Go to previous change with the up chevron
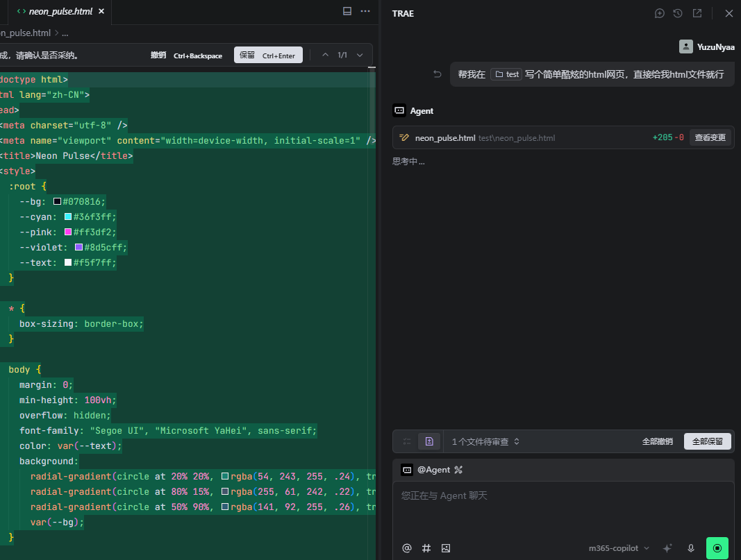The image size is (741, 560). tap(325, 55)
